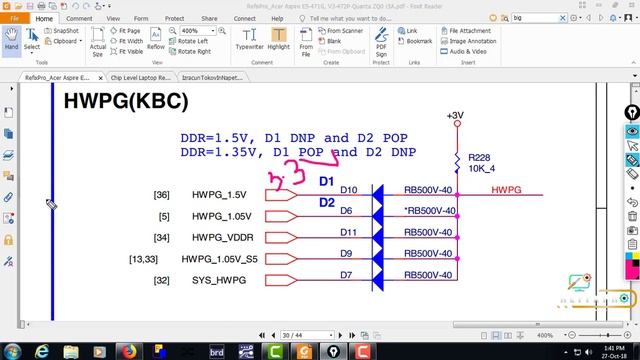This screenshot has height=360, width=640.
Task: Enable continuous page view mode
Action: tap(496, 336)
